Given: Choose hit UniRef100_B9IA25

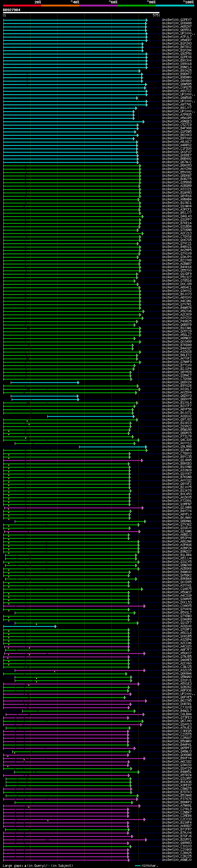Looking at the screenshot, I should pos(176,71).
